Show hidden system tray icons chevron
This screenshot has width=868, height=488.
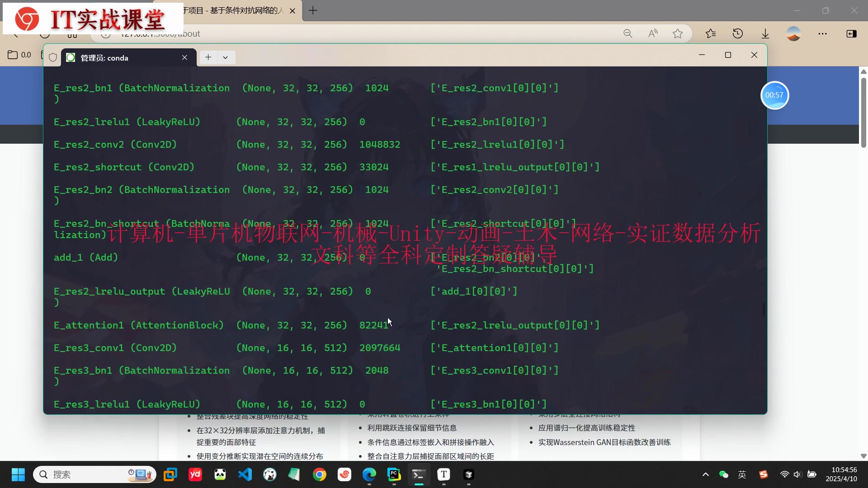pos(705,474)
